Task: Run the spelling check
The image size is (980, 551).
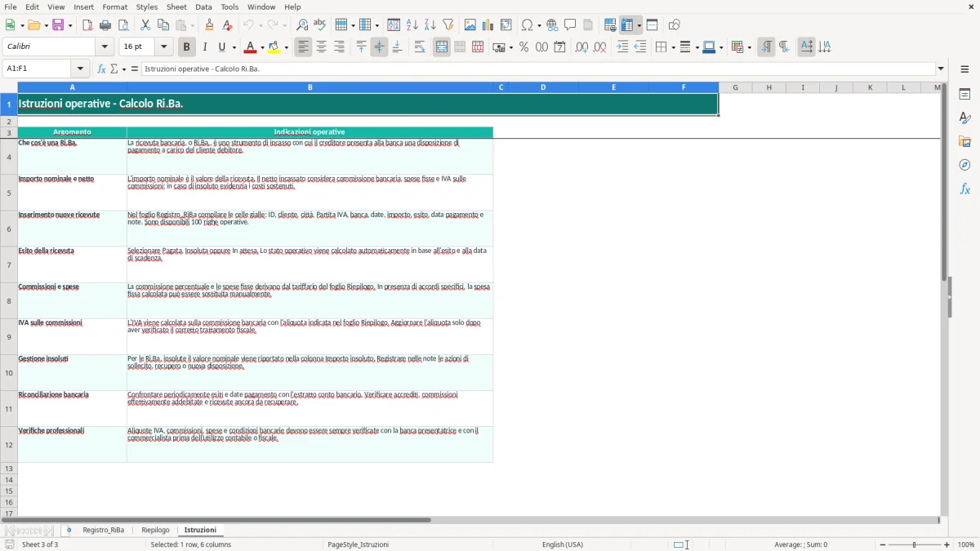Action: tap(320, 25)
